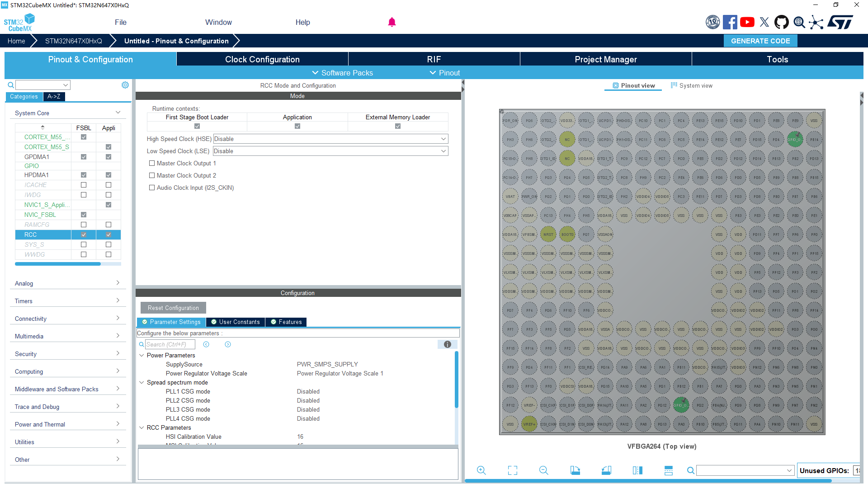Flip the chip view horizontally
Screen dimensions: 868x488
coord(637,470)
